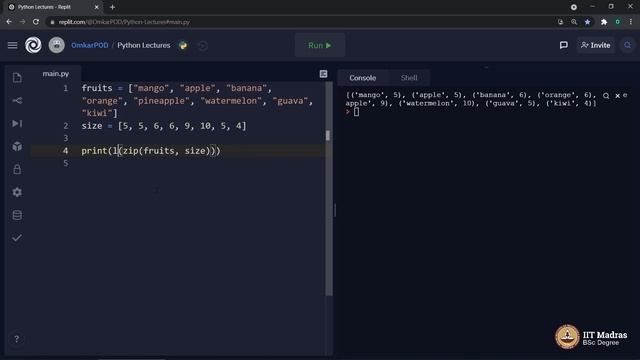Click OmkarPOD username link
The height and width of the screenshot is (360, 640).
[90, 45]
